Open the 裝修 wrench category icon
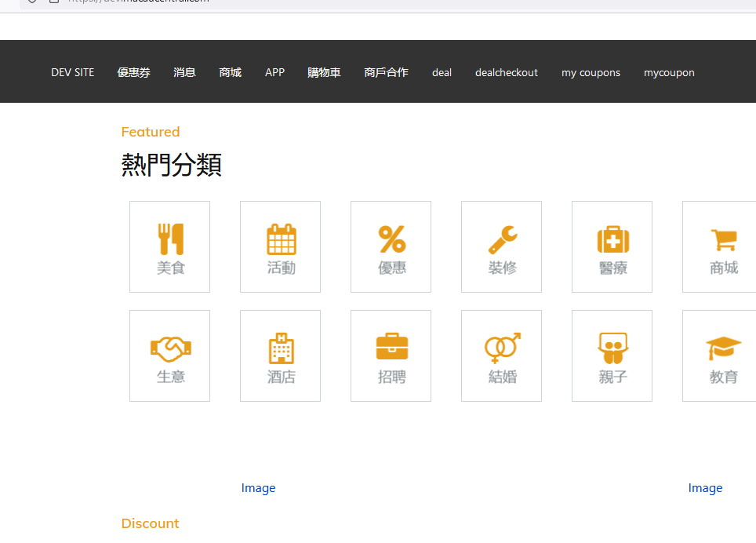Screen dimensions: 756x543 point(502,239)
